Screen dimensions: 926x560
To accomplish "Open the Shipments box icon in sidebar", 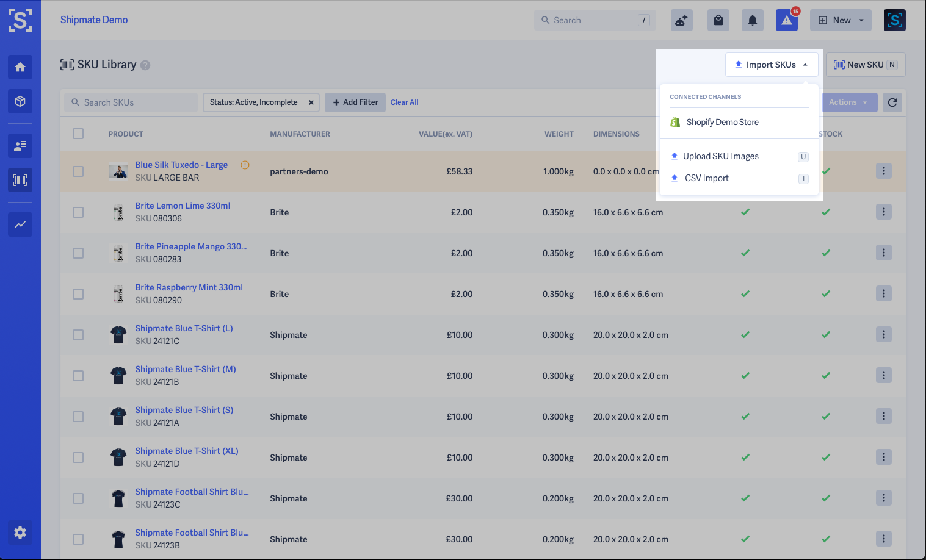I will click(x=20, y=101).
